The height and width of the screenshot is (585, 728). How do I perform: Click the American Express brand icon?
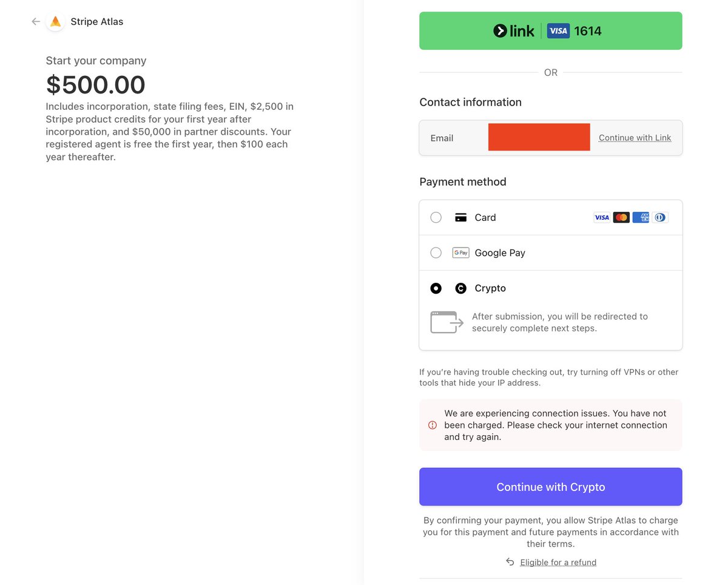pos(641,217)
